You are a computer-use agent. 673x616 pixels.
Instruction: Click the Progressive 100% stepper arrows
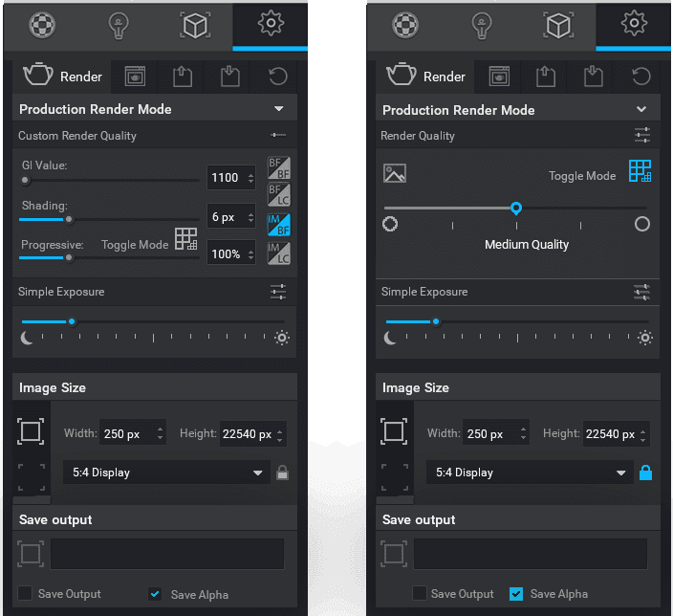point(251,253)
